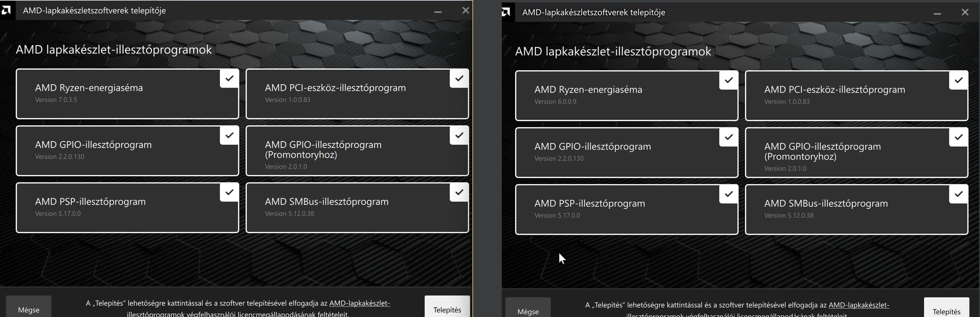Toggle AMD SMBus-illesztőprogram checkbox in right window
980x317 pixels.
(x=959, y=194)
